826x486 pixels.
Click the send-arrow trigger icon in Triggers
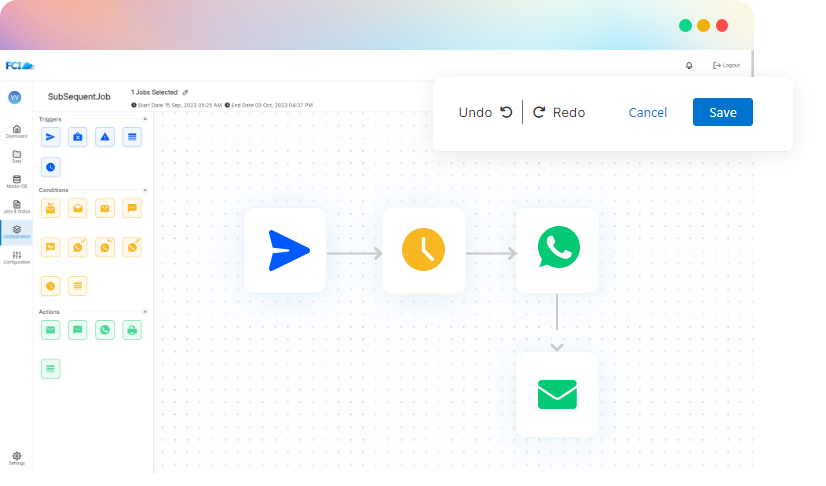pyautogui.click(x=50, y=137)
